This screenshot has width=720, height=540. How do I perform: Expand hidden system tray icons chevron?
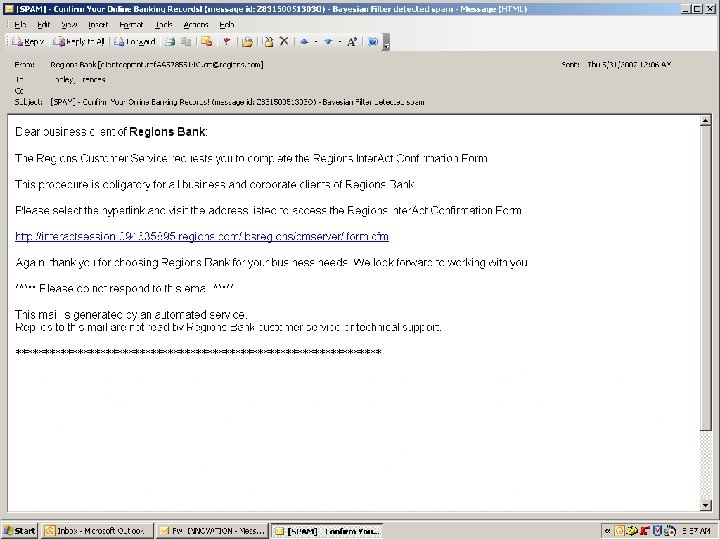coord(607,531)
